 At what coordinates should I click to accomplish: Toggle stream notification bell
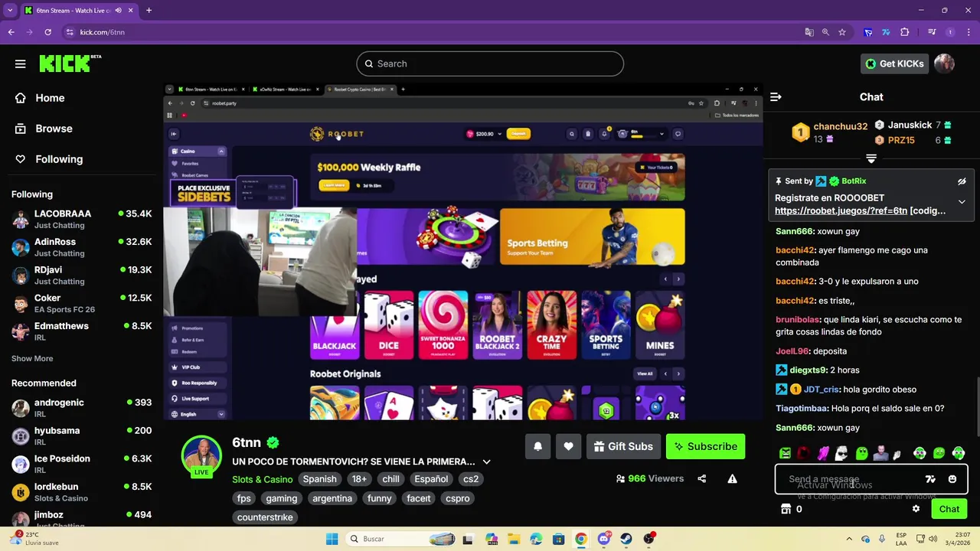(537, 446)
